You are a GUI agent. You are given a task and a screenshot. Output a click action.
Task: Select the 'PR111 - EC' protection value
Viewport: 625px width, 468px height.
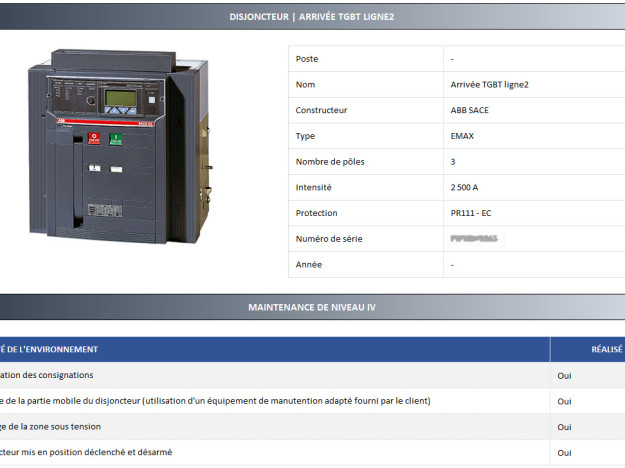point(470,213)
